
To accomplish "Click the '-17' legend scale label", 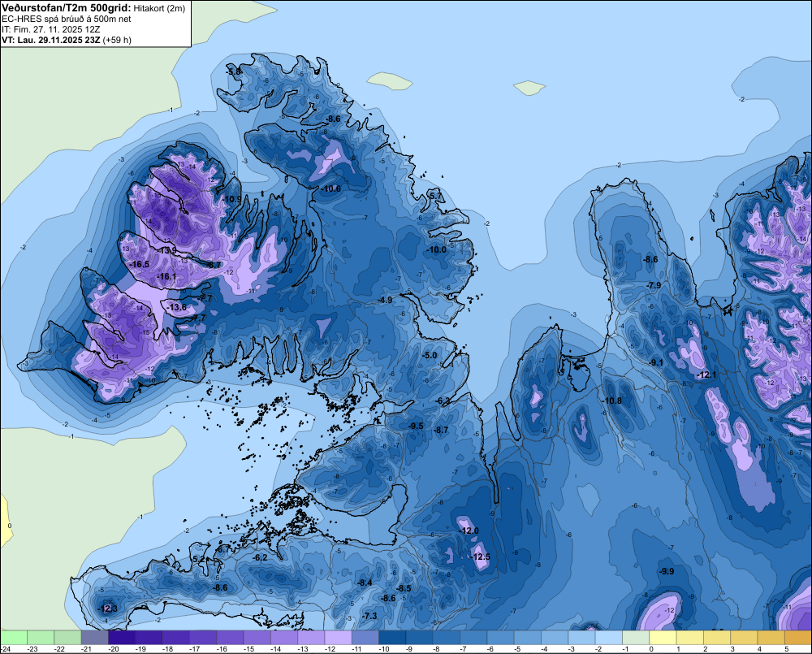I will pos(195,649).
